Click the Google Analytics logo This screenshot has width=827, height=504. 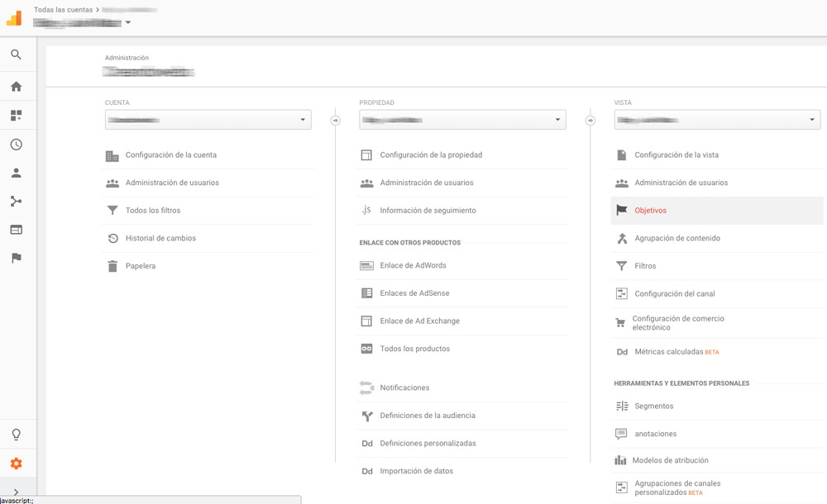point(13,17)
